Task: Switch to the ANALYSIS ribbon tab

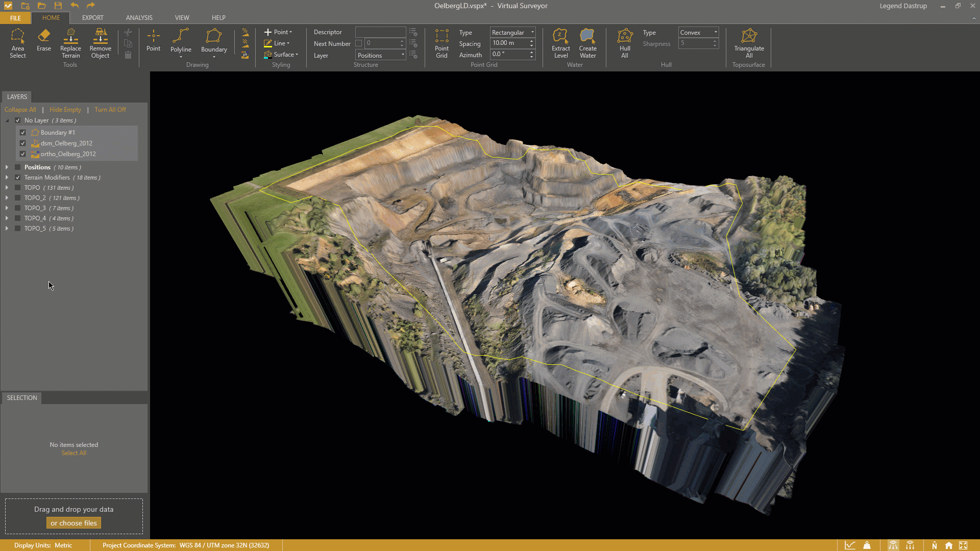Action: click(x=139, y=17)
